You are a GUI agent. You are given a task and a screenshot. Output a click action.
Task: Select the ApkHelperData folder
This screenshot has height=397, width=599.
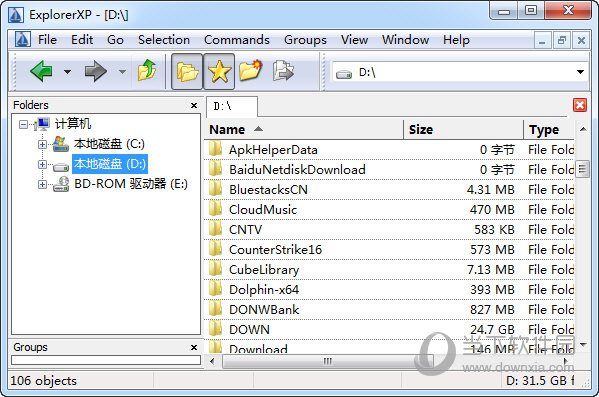coord(273,150)
